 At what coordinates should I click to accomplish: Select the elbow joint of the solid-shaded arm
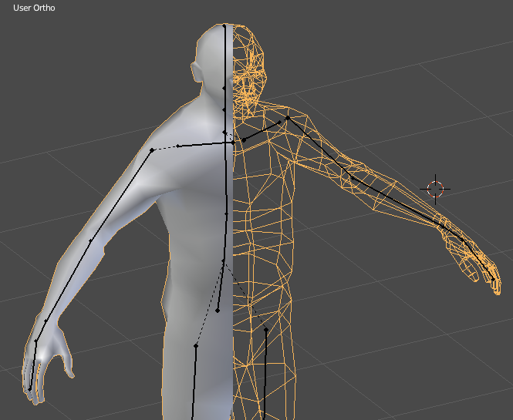coord(90,241)
